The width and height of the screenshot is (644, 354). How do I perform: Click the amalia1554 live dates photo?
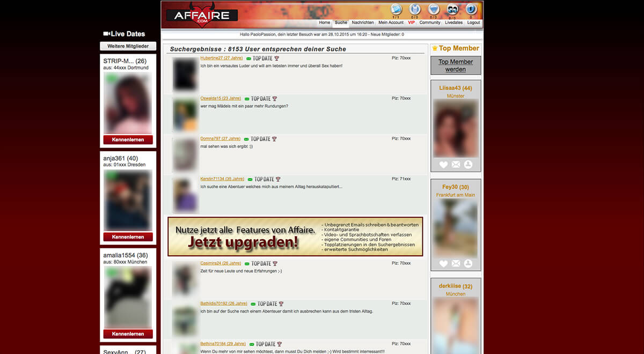[128, 297]
